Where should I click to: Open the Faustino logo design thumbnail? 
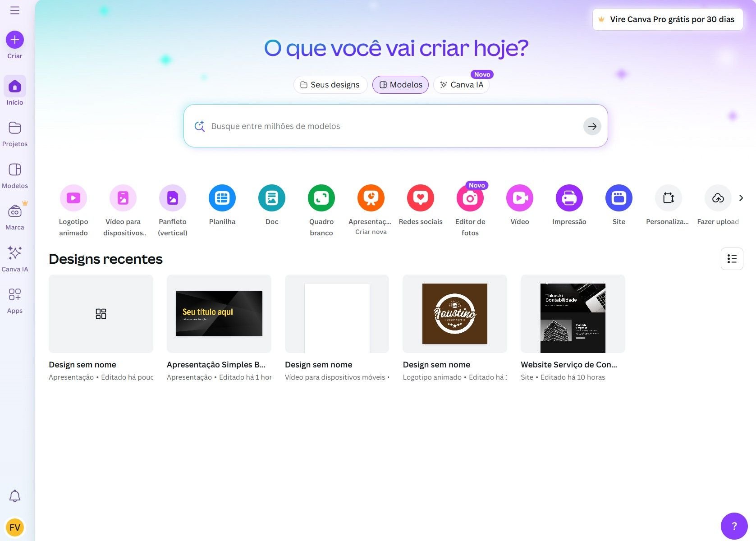click(455, 314)
